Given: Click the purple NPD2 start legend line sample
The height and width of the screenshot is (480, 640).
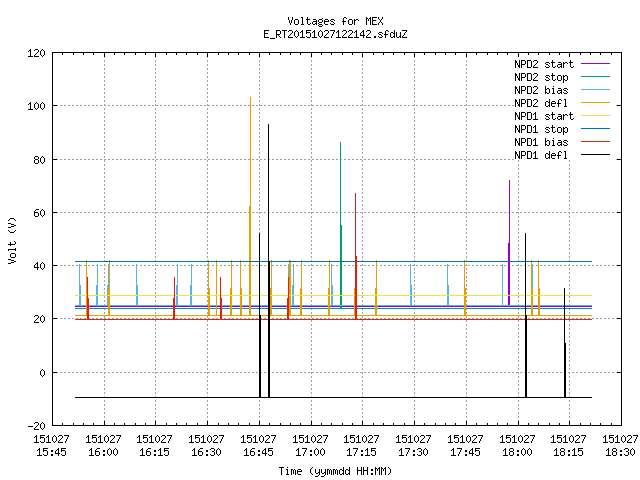Looking at the screenshot, I should (596, 64).
